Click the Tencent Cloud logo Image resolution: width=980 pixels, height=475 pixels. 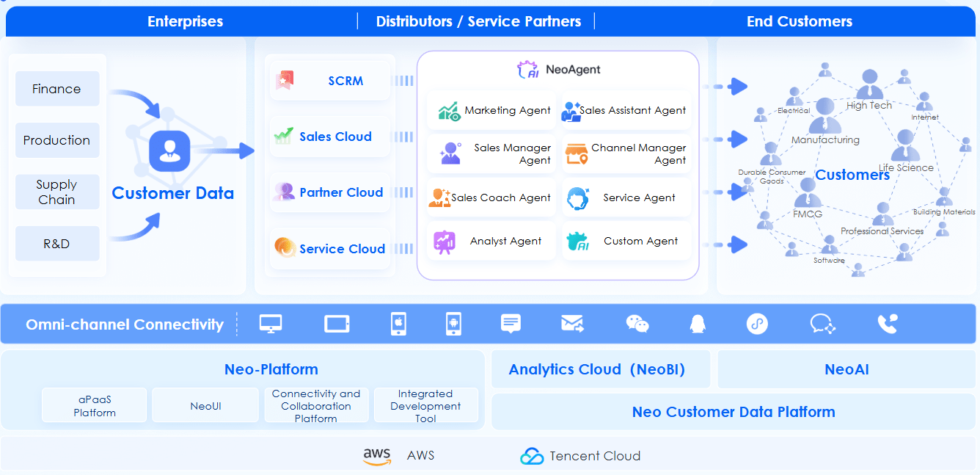tap(532, 456)
